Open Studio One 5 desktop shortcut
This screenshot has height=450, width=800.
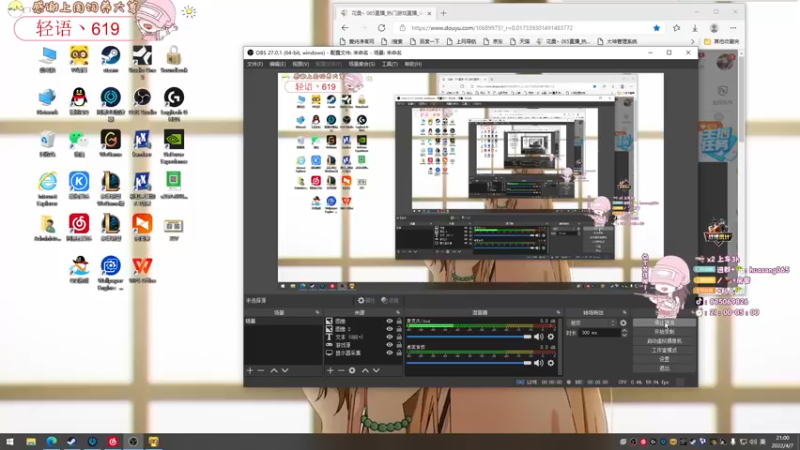click(x=142, y=61)
